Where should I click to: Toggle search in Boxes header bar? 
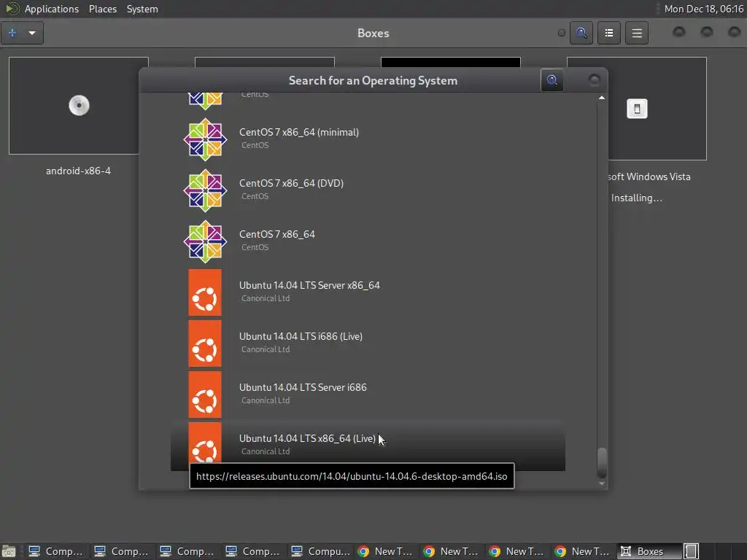581,33
